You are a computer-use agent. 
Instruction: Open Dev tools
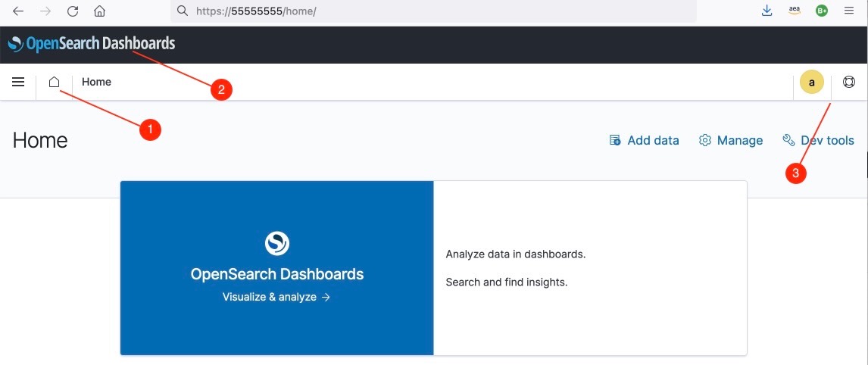(818, 140)
